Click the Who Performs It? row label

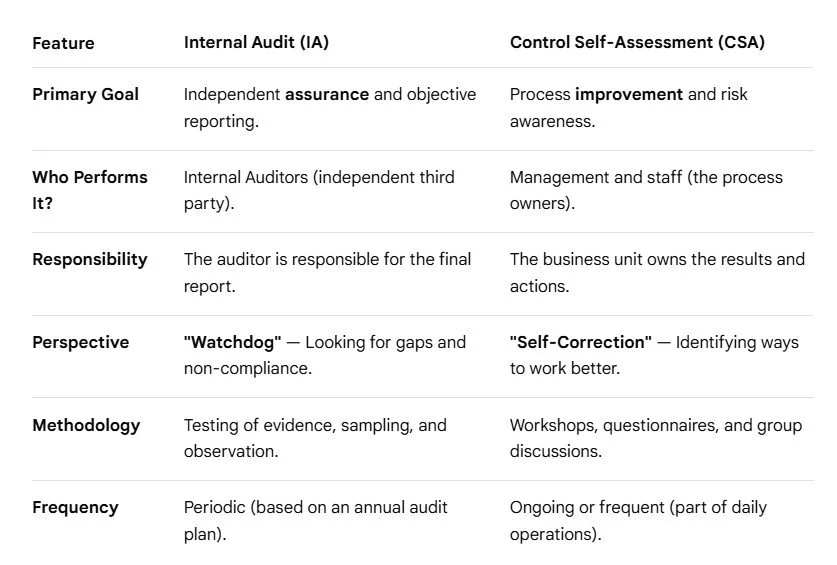(90, 190)
